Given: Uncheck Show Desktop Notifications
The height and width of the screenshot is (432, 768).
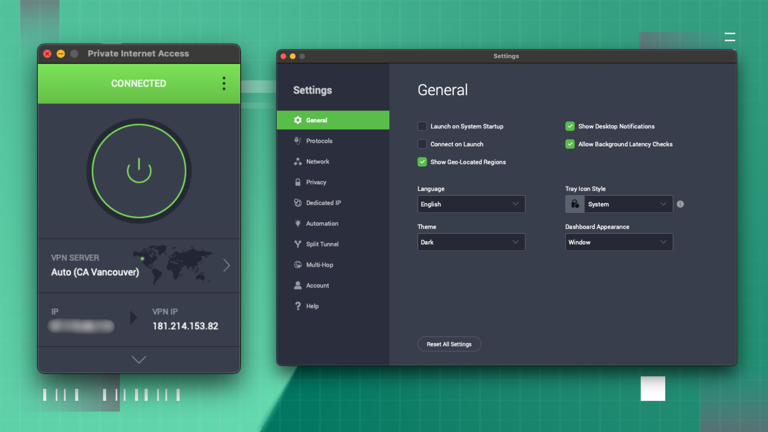Looking at the screenshot, I should (x=570, y=127).
